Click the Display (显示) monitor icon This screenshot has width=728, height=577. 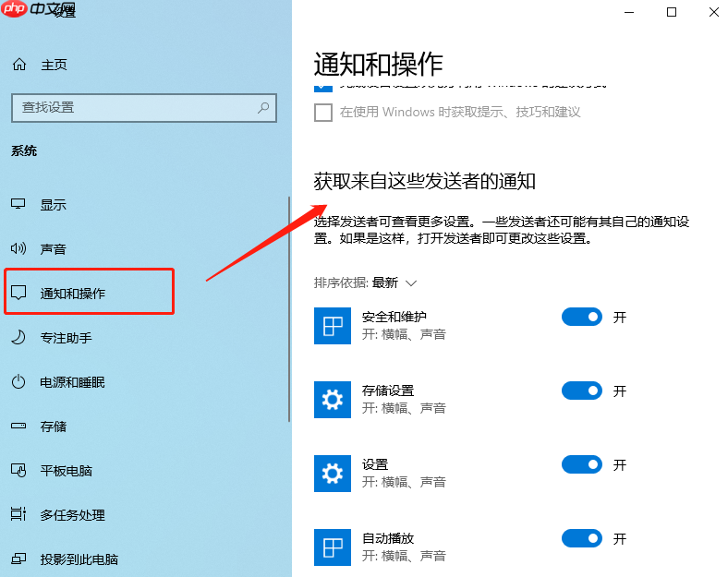pyautogui.click(x=18, y=205)
